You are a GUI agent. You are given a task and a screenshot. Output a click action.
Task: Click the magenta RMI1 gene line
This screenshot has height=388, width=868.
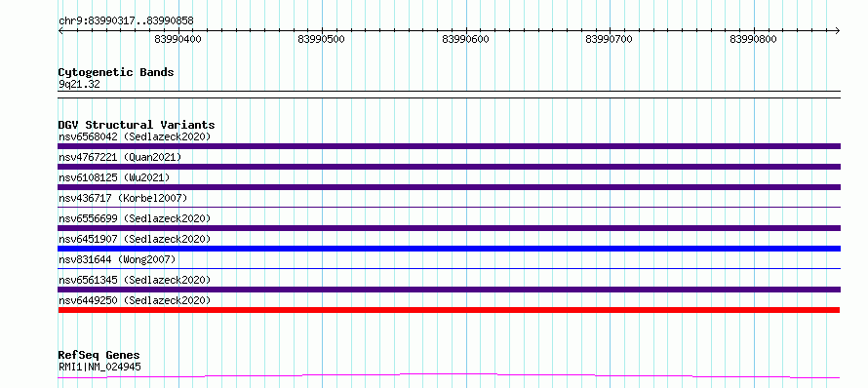click(449, 376)
